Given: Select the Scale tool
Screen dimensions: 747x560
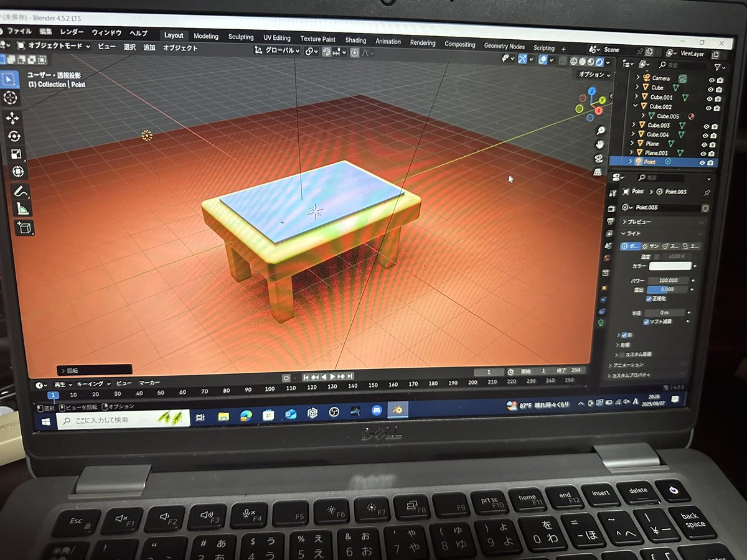Looking at the screenshot, I should coord(17,154).
